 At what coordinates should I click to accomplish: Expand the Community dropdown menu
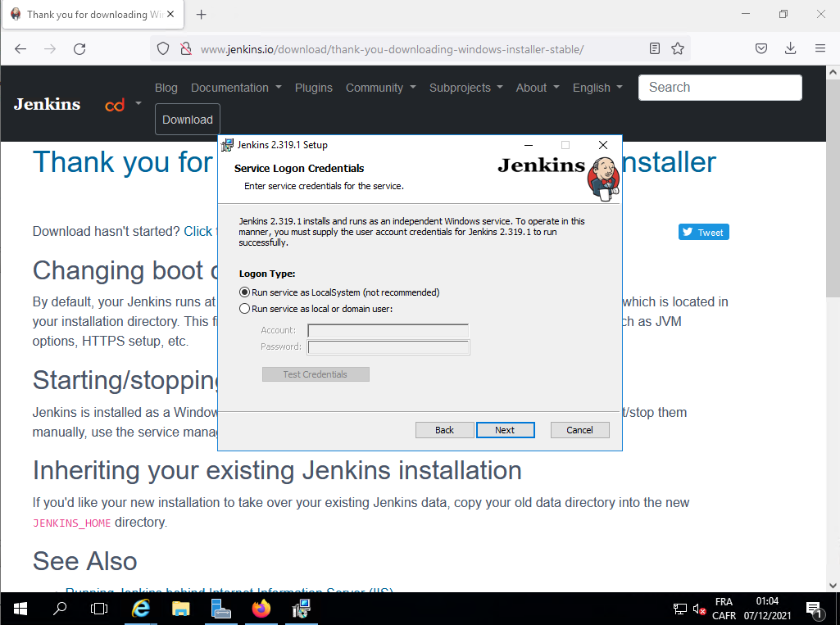(380, 88)
